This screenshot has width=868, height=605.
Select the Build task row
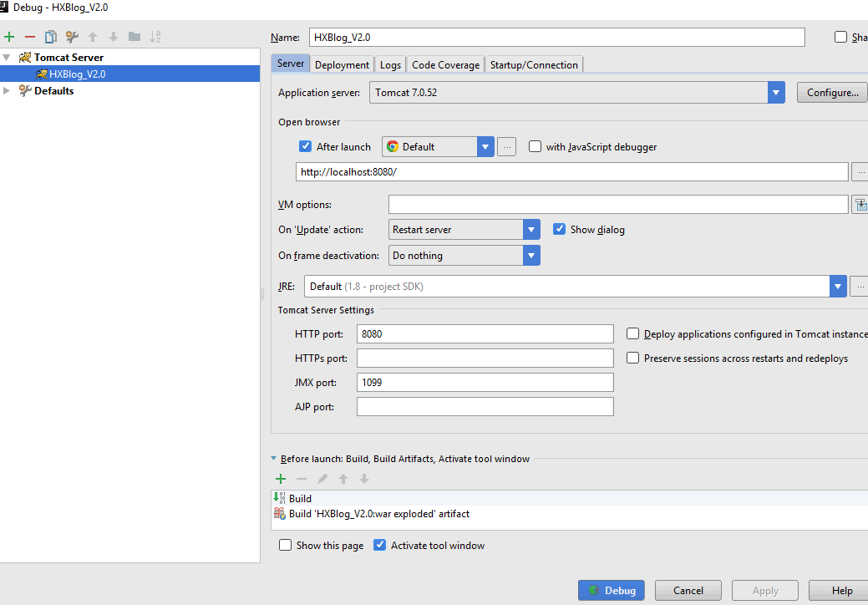pos(571,498)
